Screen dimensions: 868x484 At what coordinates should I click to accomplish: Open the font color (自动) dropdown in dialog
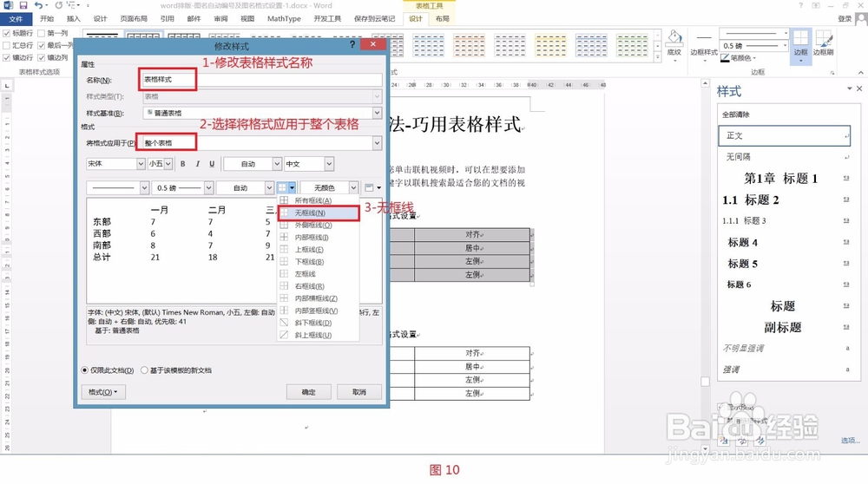277,164
